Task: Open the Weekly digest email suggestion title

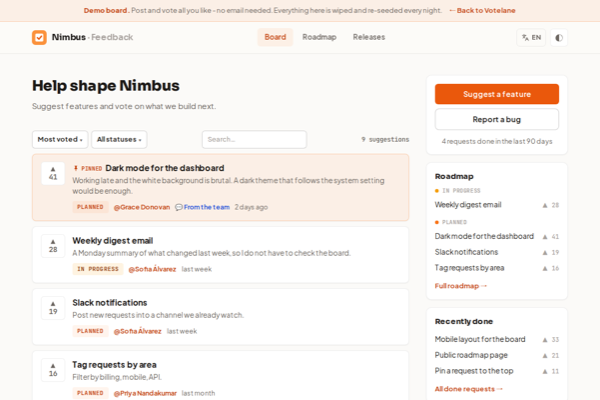Action: click(x=112, y=241)
